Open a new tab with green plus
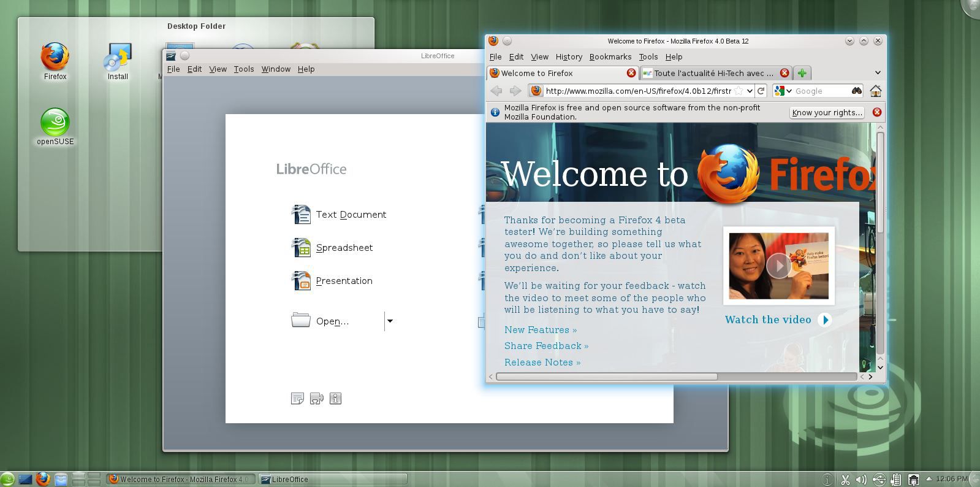 [802, 73]
